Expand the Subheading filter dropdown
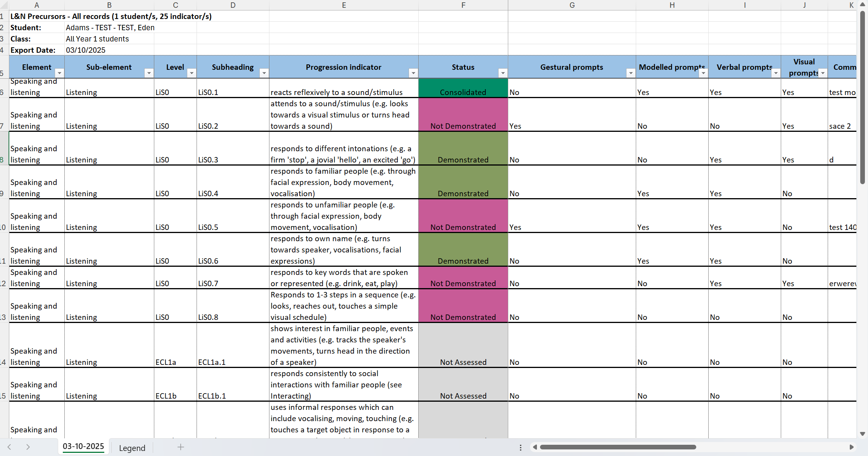Viewport: 868px width, 456px height. [264, 73]
